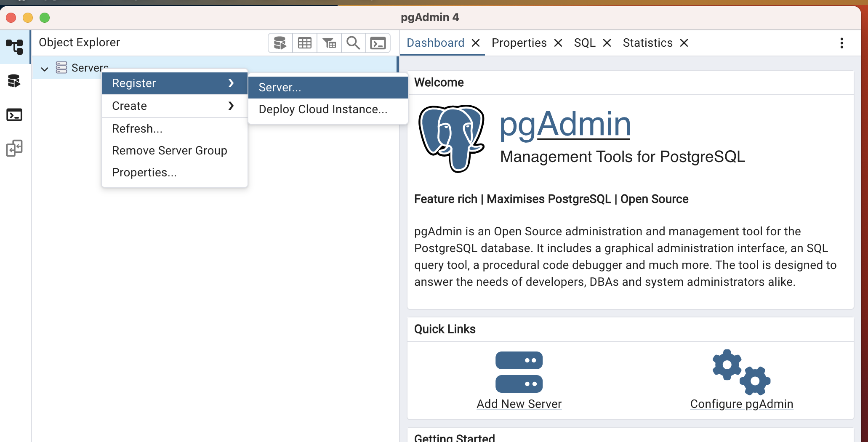
Task: Close the SQL tab
Action: click(x=607, y=43)
